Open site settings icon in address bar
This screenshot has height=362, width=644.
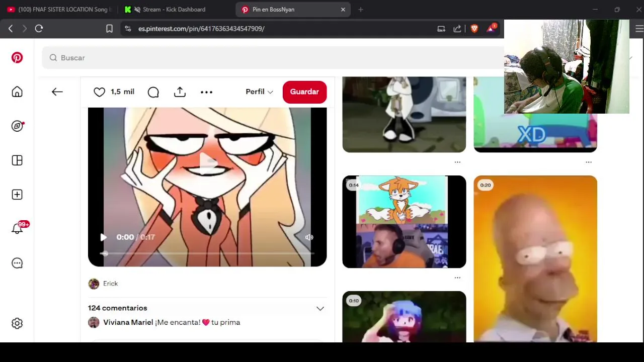click(128, 29)
